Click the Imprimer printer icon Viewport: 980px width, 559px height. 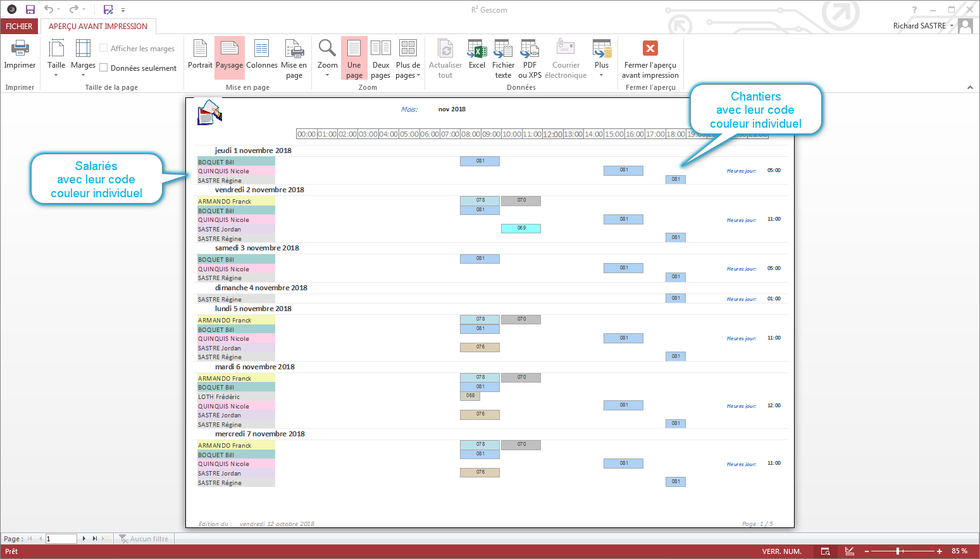coord(20,49)
